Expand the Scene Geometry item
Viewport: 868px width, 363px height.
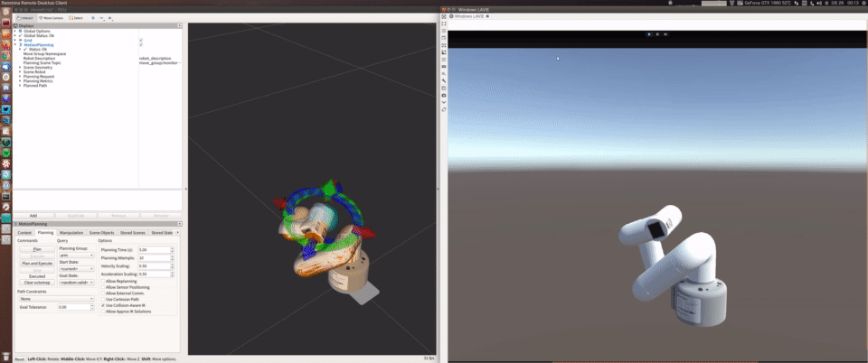pos(20,68)
